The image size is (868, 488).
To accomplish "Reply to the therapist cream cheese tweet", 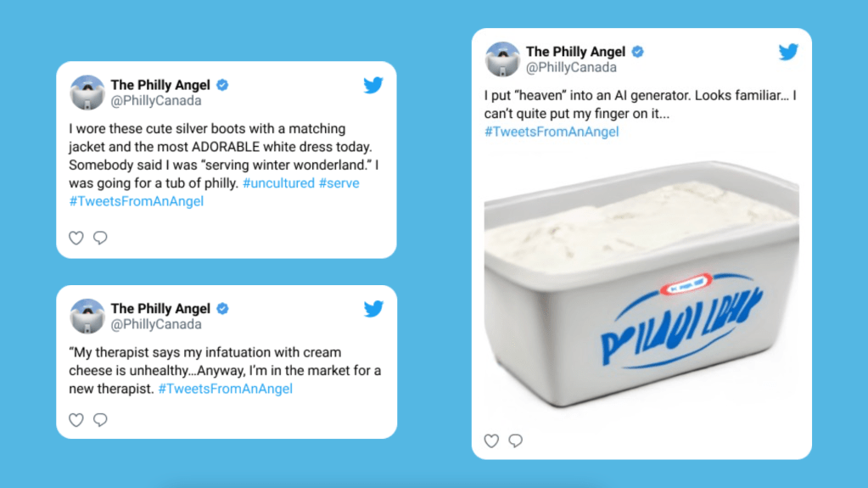I will (x=100, y=420).
